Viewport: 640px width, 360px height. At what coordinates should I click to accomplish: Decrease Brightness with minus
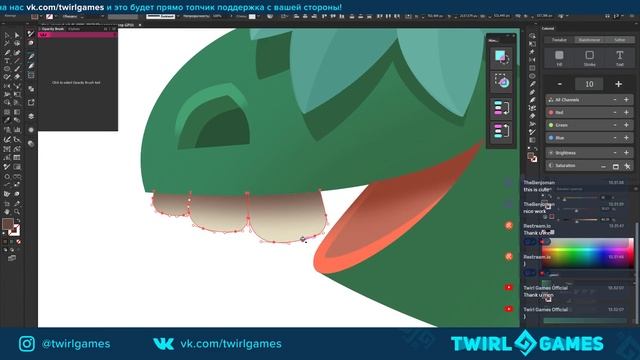click(615, 153)
